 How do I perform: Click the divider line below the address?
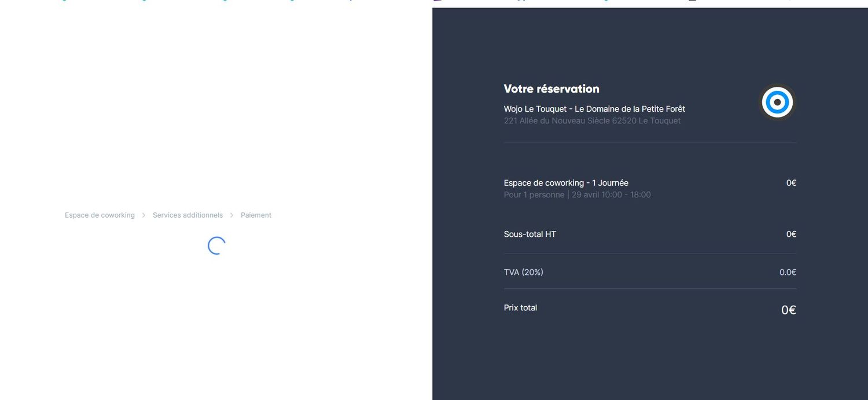tap(650, 142)
